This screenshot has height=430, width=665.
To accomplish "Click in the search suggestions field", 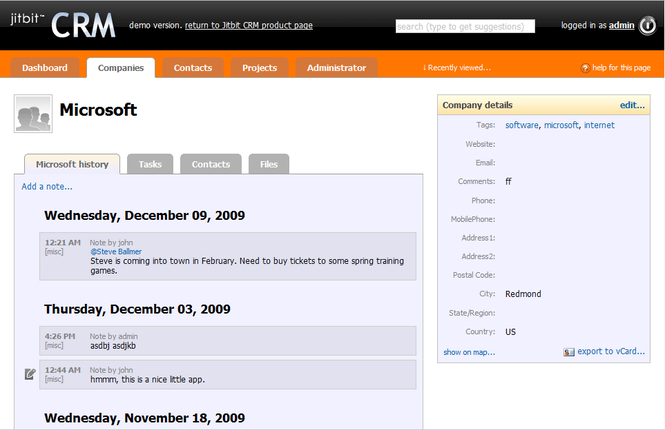I will pyautogui.click(x=465, y=26).
